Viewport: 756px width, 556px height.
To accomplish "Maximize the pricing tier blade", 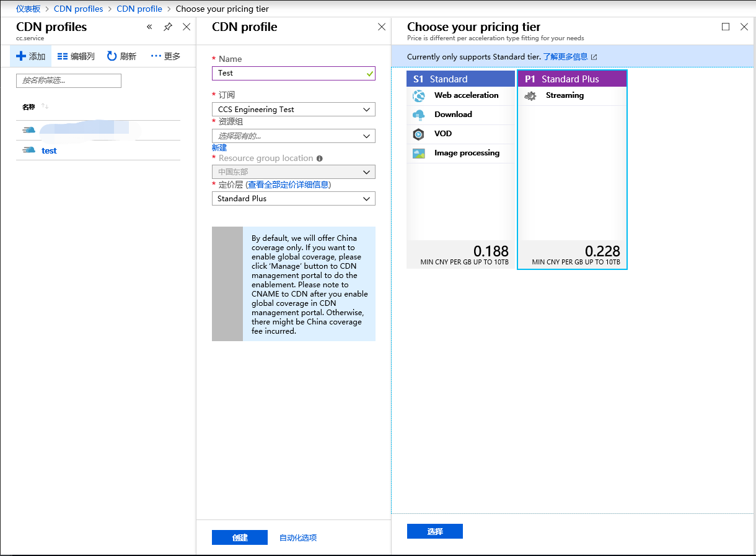I will (x=726, y=27).
